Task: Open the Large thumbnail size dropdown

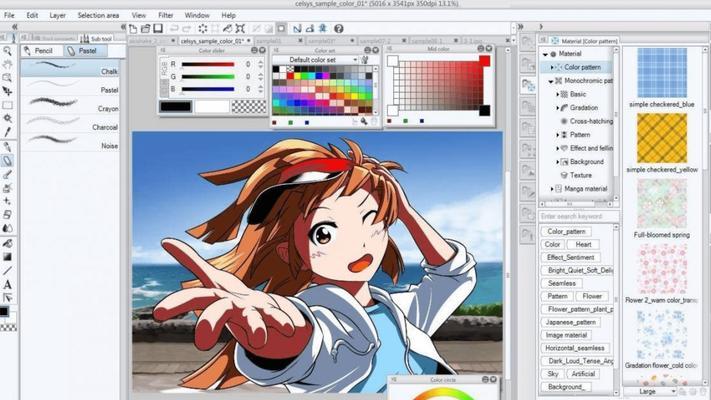Action: (x=650, y=391)
